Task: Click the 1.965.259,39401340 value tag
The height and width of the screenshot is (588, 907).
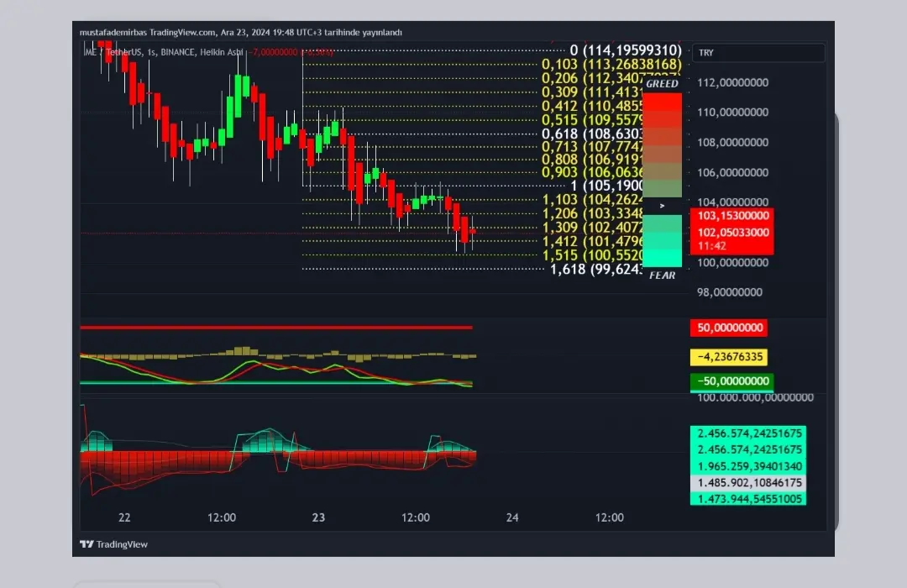Action: [748, 466]
